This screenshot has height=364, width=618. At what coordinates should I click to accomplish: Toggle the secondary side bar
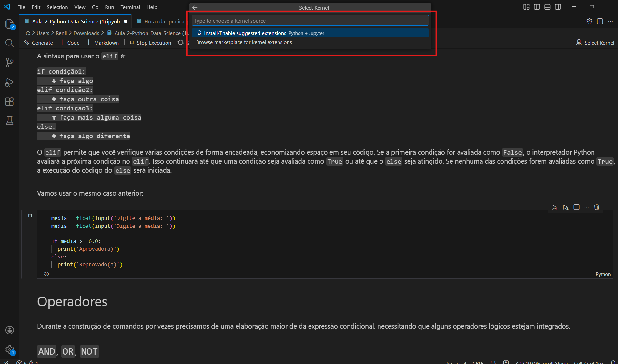coord(558,7)
